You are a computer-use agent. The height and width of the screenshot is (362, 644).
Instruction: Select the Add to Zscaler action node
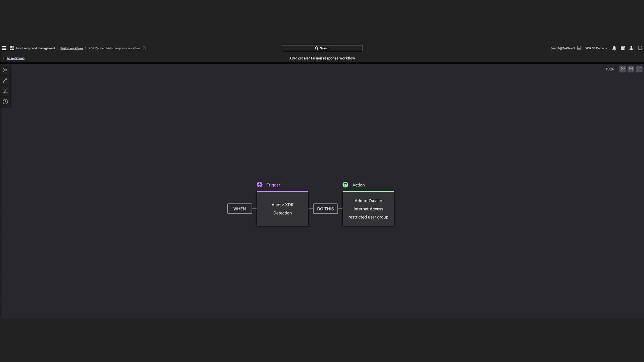(368, 209)
